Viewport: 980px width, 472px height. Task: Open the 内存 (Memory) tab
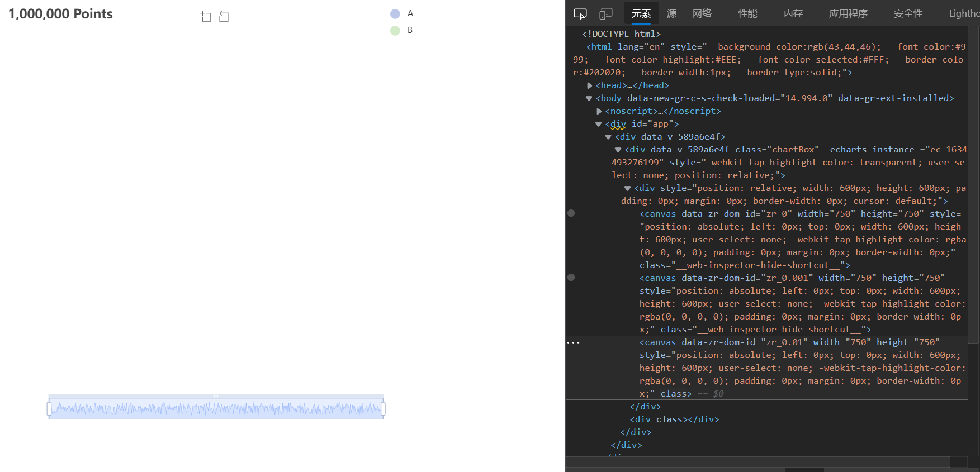pyautogui.click(x=793, y=13)
